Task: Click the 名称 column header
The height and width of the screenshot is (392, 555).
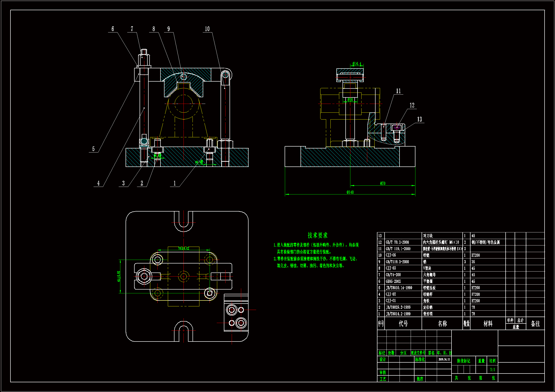Action: (x=442, y=324)
